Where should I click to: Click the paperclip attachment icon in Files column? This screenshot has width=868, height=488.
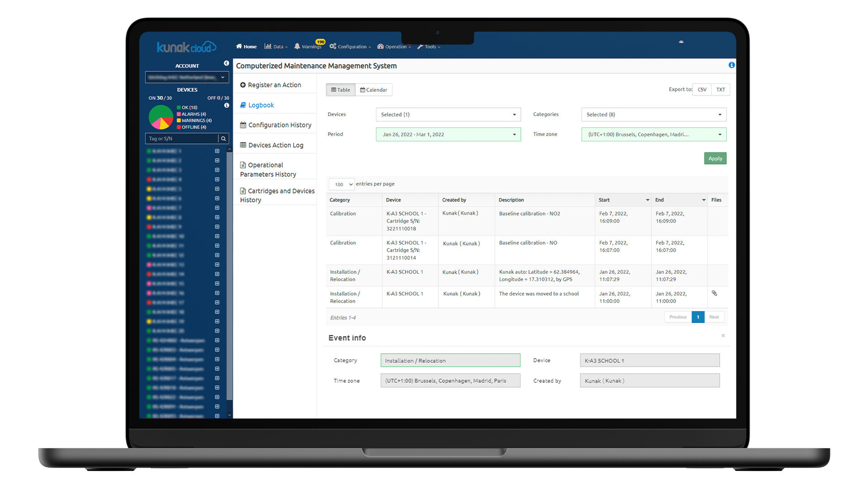[714, 293]
